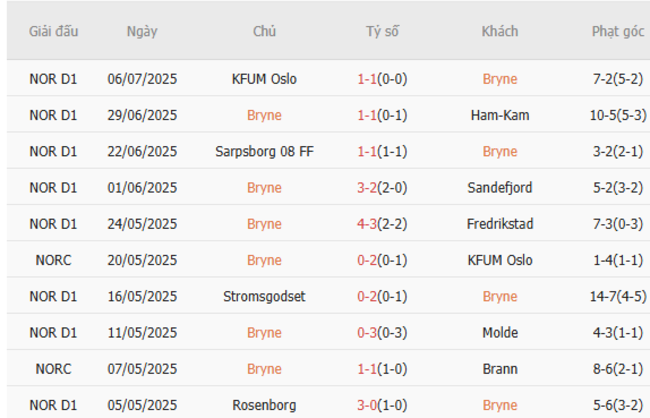Open the Rosenborg team page
650x418 pixels.
click(264, 405)
